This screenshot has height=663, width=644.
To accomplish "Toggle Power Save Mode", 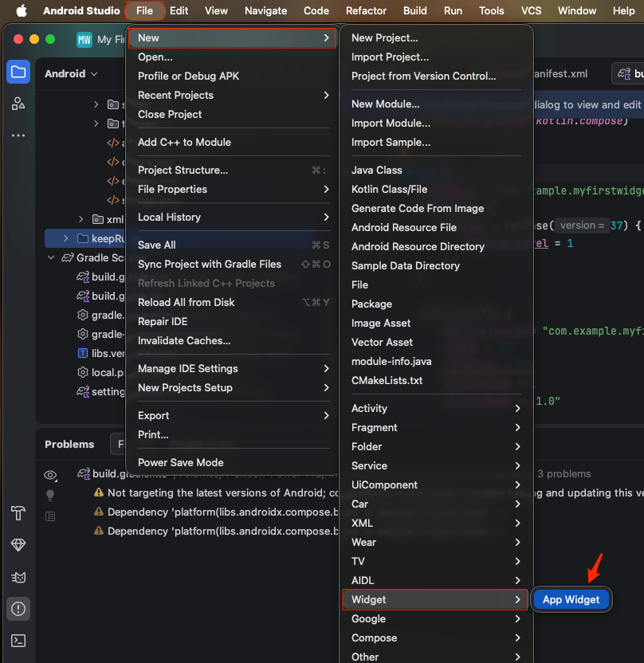I will click(x=234, y=462).
